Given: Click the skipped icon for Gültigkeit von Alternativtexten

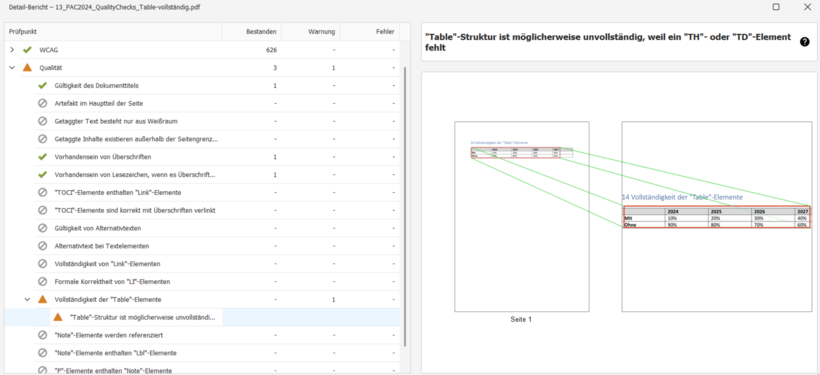Looking at the screenshot, I should (43, 228).
